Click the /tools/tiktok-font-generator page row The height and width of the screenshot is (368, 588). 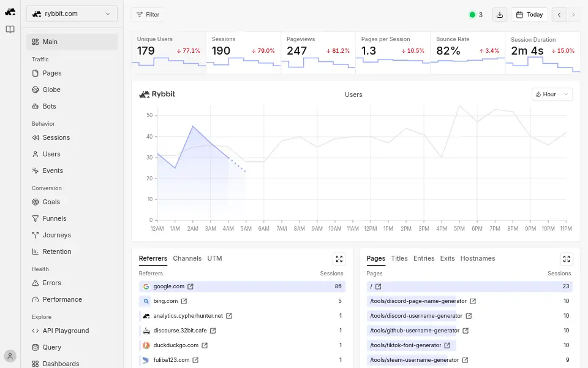pos(470,345)
